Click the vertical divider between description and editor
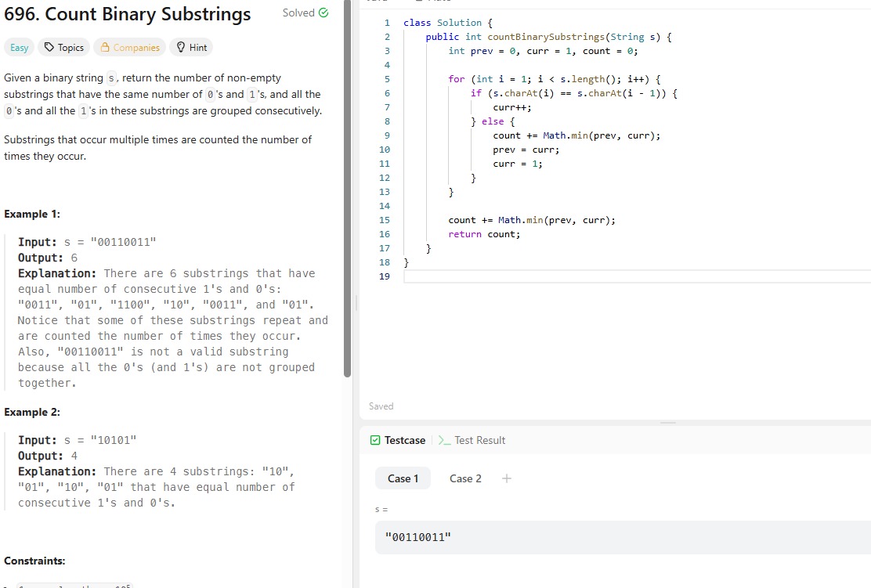Screen dimensions: 871x588 (x=356, y=302)
